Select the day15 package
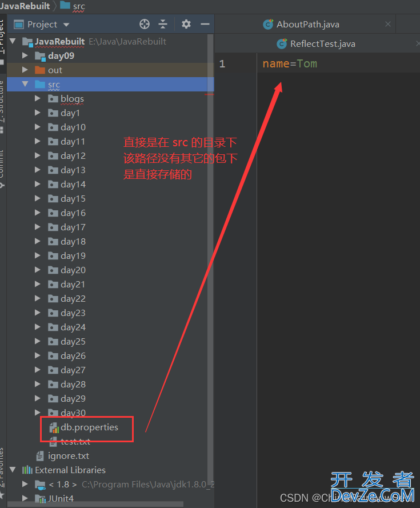Screen dimensions: 420x508 (73, 199)
